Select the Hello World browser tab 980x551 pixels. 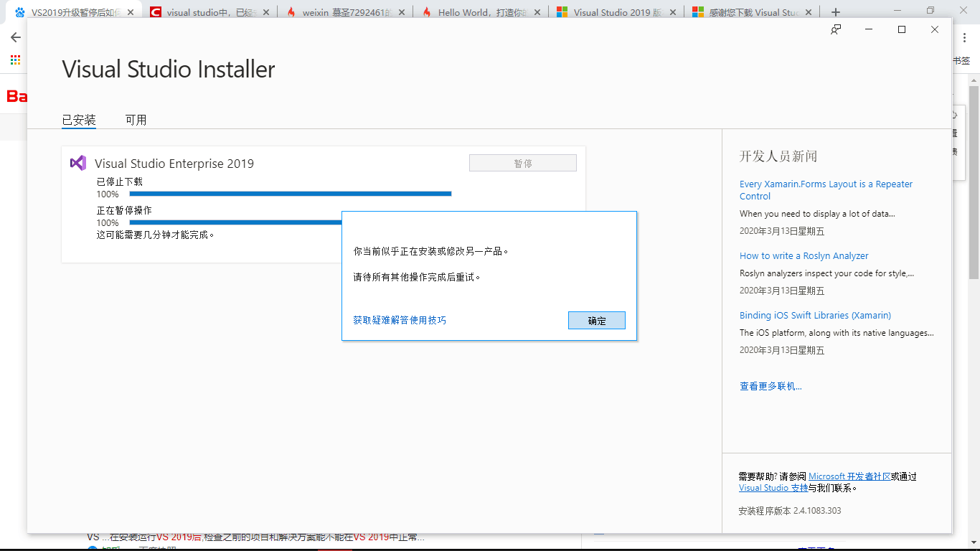coord(480,12)
